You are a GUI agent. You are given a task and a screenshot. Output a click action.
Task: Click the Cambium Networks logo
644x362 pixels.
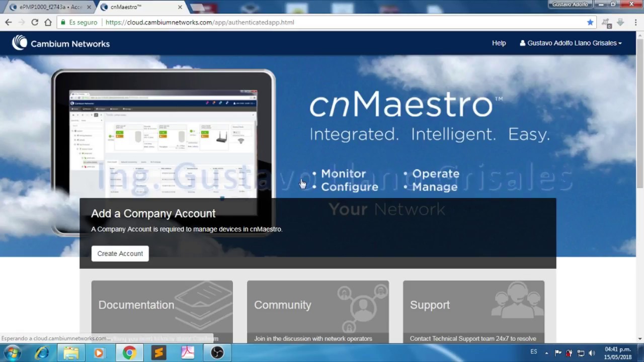click(x=61, y=43)
